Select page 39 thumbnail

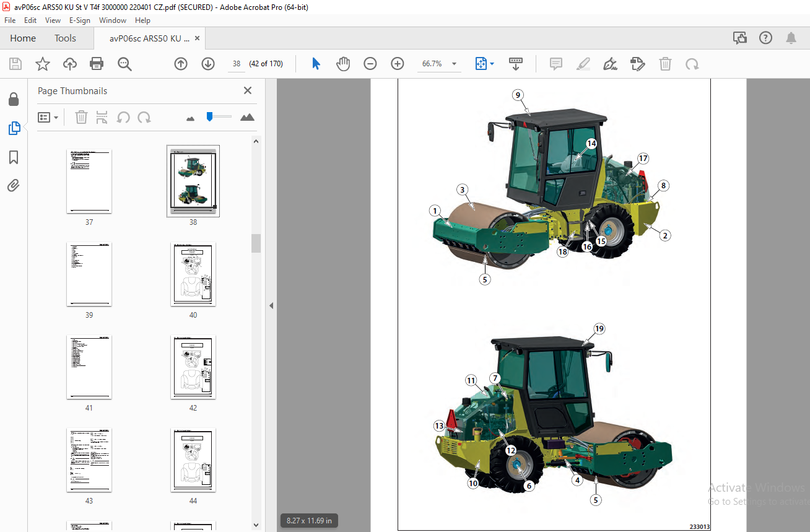(x=89, y=274)
